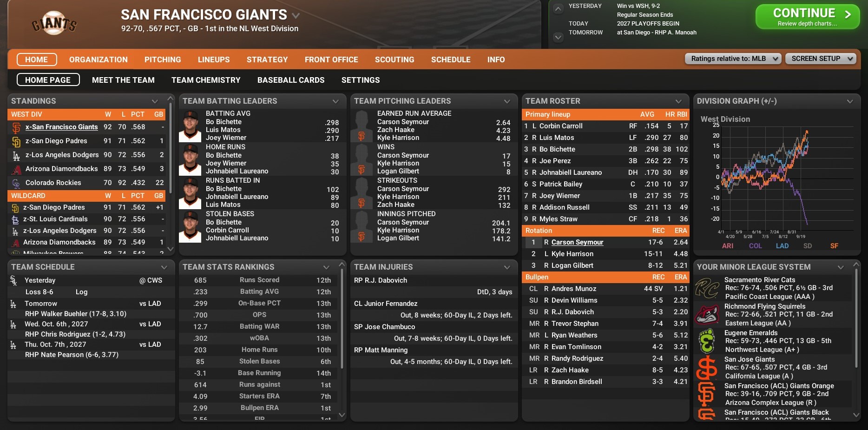Open the Screen Setup dropdown
The image size is (868, 430).
pyautogui.click(x=821, y=59)
